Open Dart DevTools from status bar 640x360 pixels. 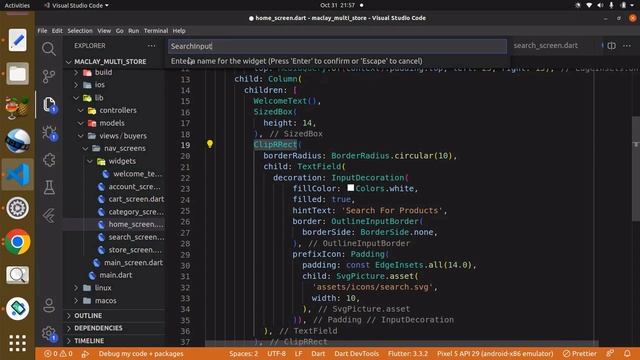(356, 353)
